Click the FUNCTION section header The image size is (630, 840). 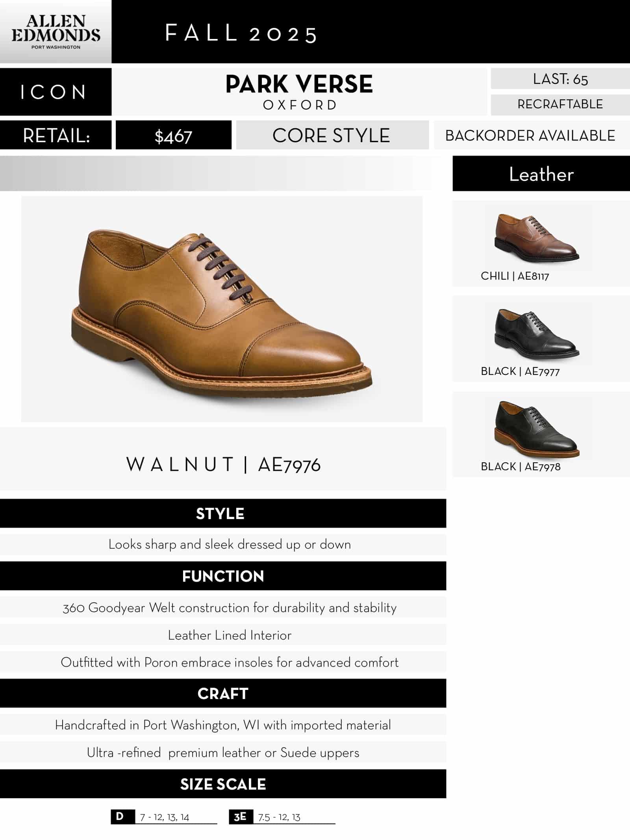[x=223, y=576]
